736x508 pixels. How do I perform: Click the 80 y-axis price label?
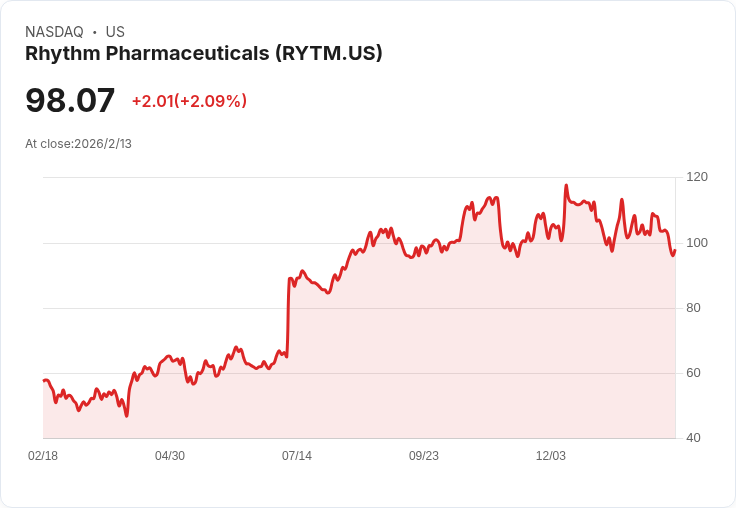tap(693, 308)
